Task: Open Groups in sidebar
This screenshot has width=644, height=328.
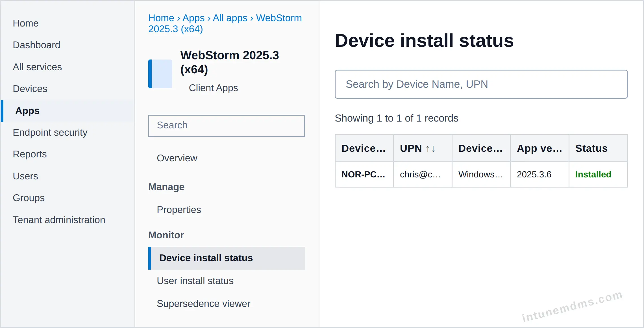Action: pyautogui.click(x=29, y=198)
